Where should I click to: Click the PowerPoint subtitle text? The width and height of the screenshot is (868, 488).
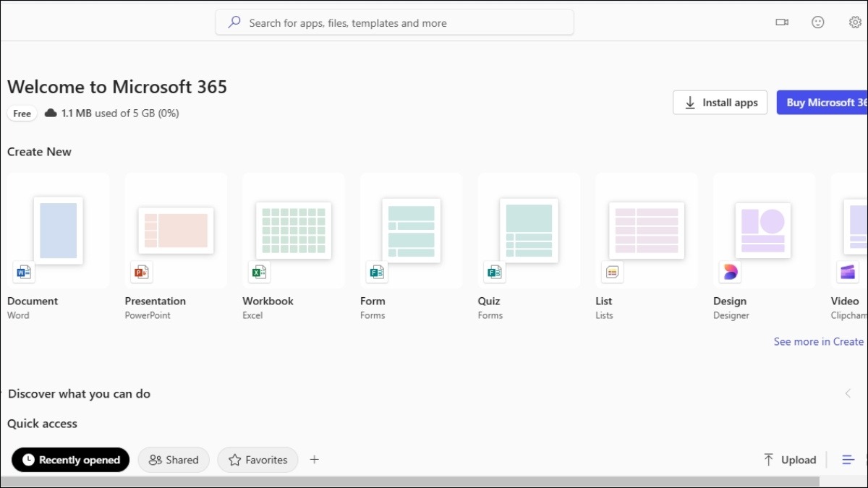tap(148, 315)
